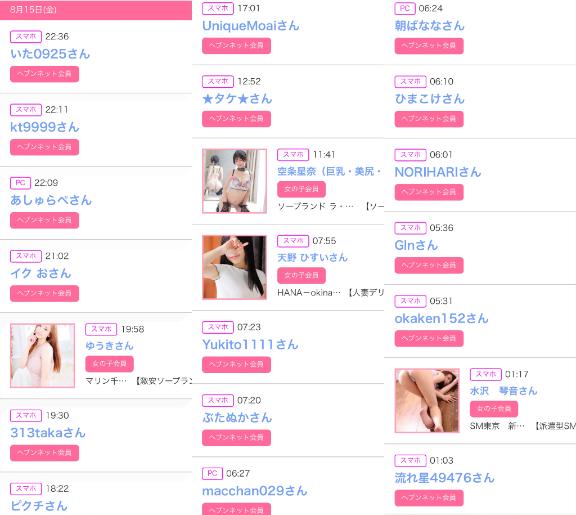The width and height of the screenshot is (576, 515).
Task: Click the 天野 ひすいさん thumbnail photo
Action: [234, 267]
